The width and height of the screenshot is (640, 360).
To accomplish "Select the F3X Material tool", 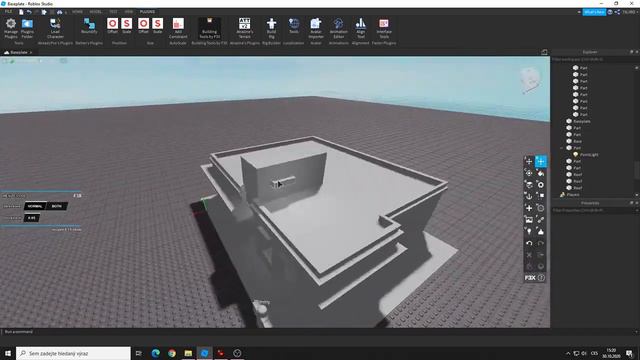I will coord(541,185).
